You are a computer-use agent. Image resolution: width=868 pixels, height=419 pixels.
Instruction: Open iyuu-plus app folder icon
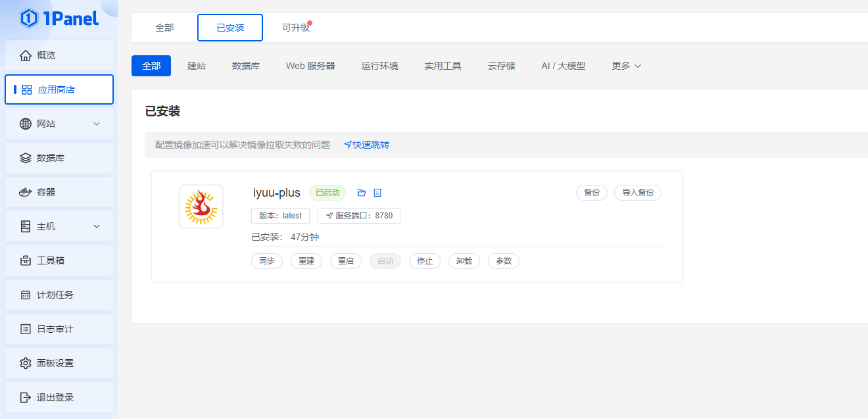click(361, 193)
